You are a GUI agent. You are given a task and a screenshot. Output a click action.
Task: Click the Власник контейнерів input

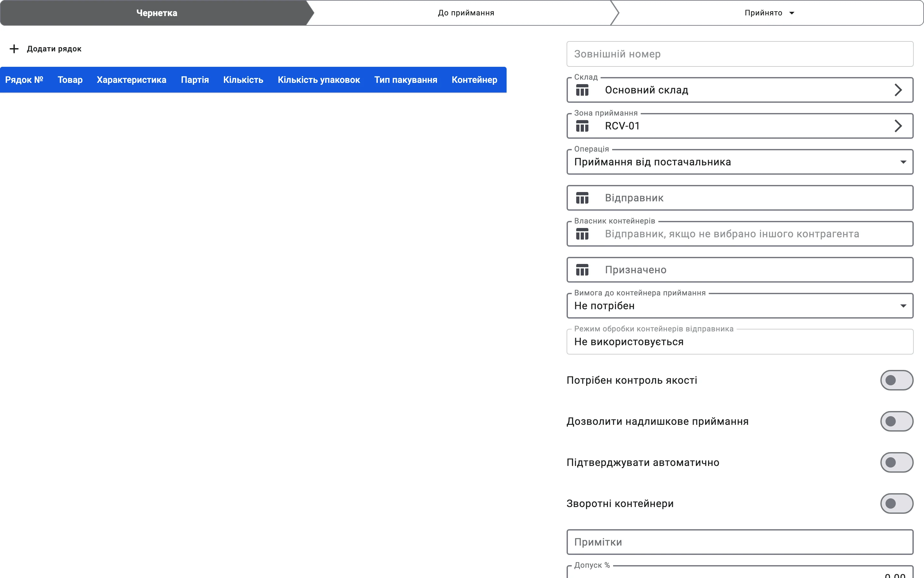click(740, 234)
